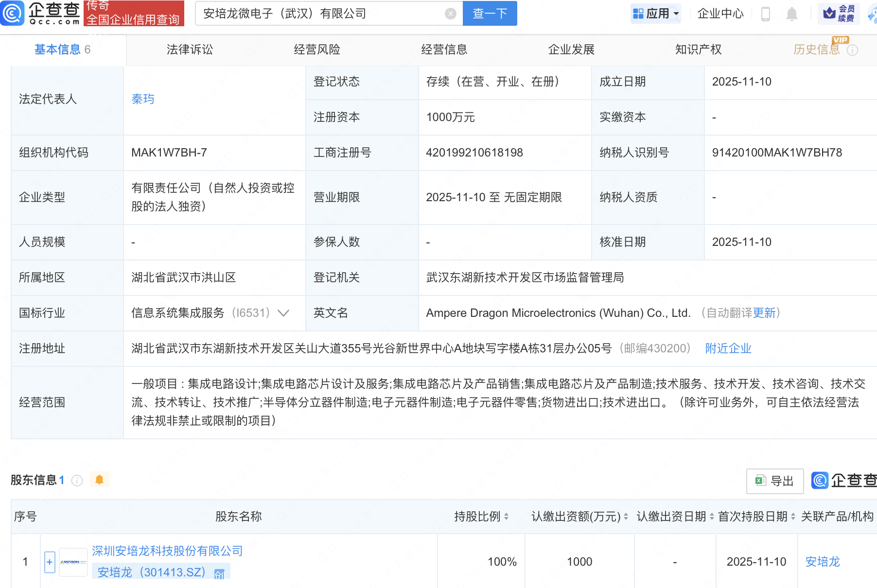Click the 查一下 search button
The width and height of the screenshot is (877, 588).
coord(490,14)
